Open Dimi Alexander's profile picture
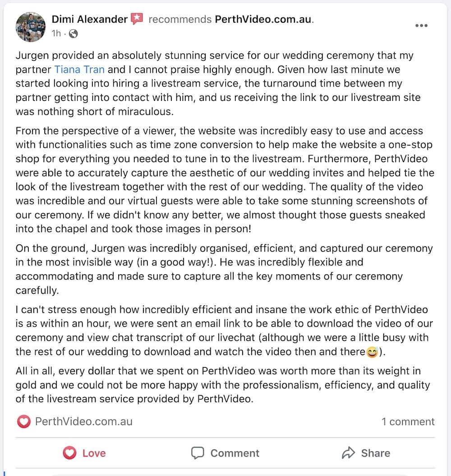The height and width of the screenshot is (476, 451). [x=31, y=27]
